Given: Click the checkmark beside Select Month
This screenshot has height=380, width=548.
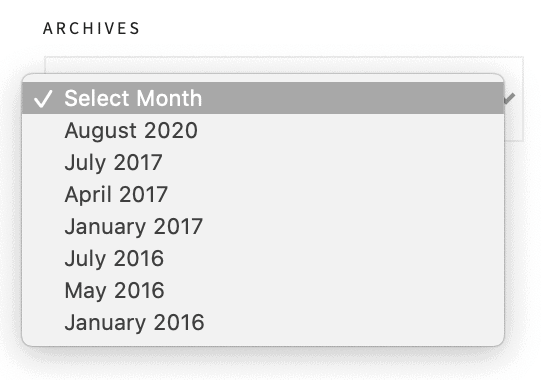Looking at the screenshot, I should [43, 99].
